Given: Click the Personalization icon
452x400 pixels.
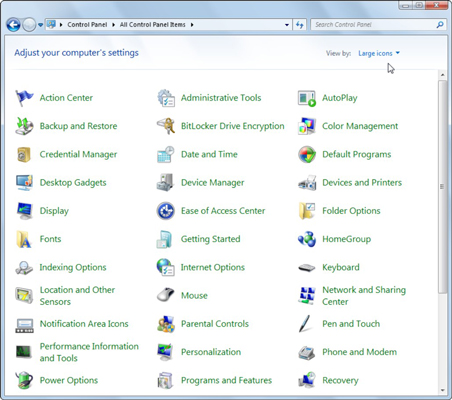Looking at the screenshot, I should pyautogui.click(x=166, y=352).
